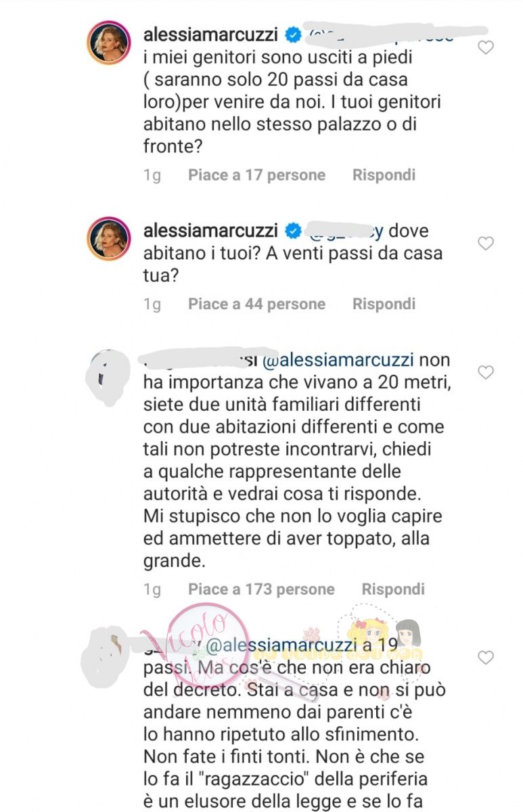
Task: Click verified badge beside first alessiamarcuzzi username
Action: (x=294, y=34)
